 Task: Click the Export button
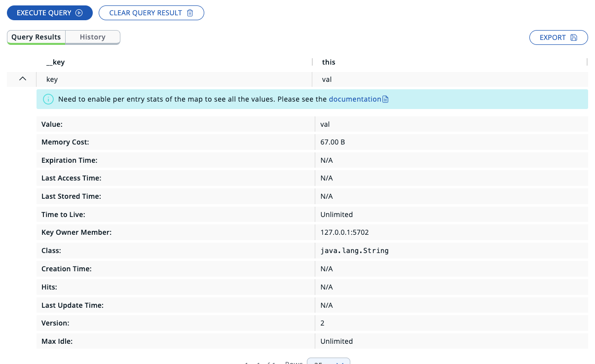558,37
